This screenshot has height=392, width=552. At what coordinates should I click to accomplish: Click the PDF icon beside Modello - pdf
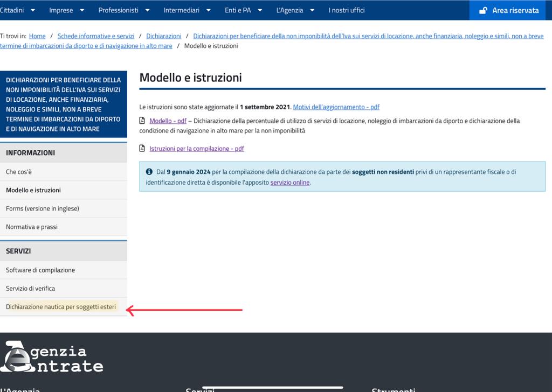pyautogui.click(x=142, y=121)
